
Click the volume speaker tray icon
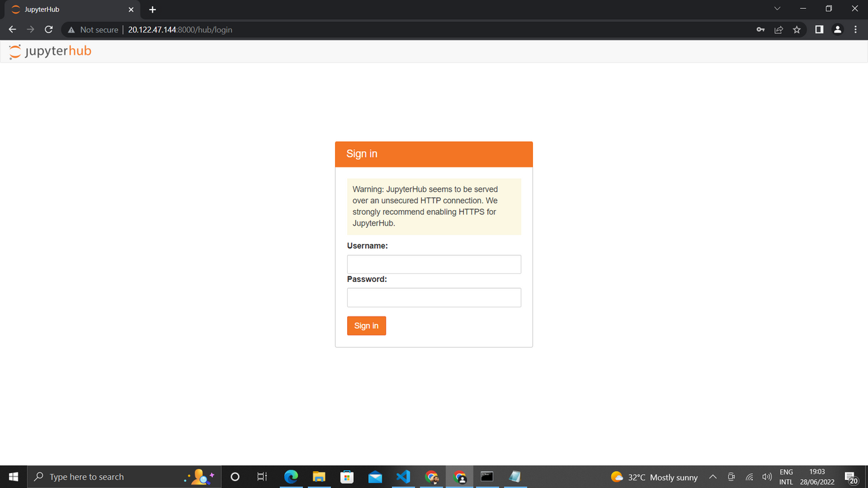click(x=767, y=477)
